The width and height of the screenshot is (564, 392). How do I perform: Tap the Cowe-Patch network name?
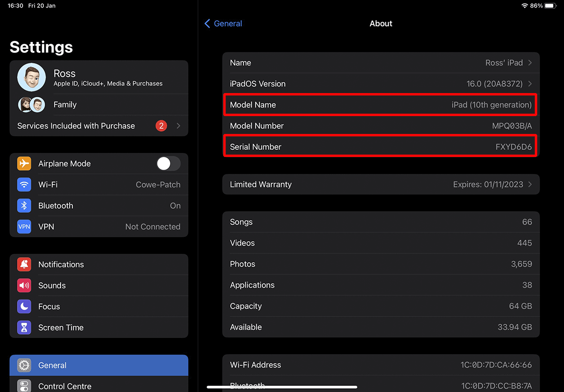pyautogui.click(x=158, y=185)
